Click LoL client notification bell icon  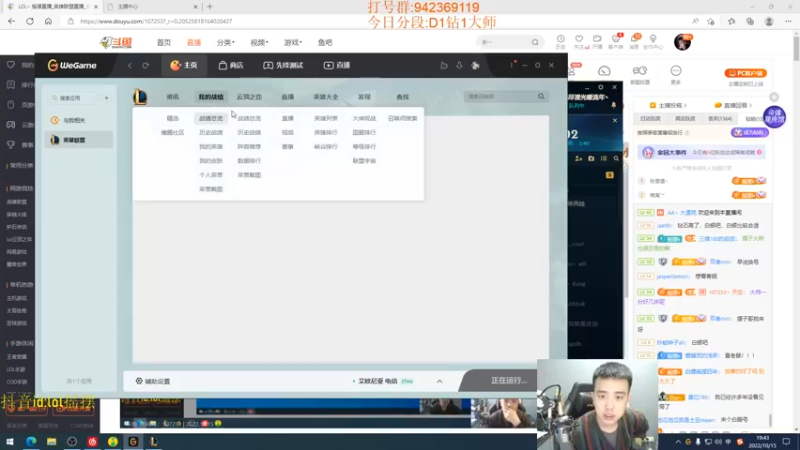pyautogui.click(x=613, y=105)
